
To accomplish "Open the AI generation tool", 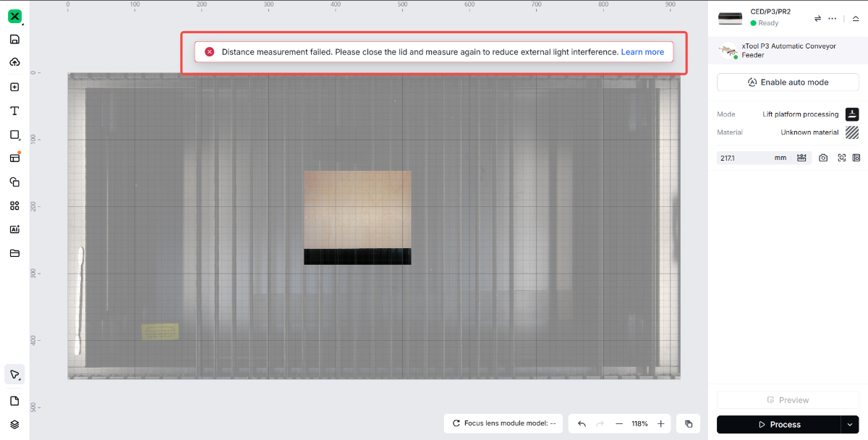I will click(x=14, y=229).
